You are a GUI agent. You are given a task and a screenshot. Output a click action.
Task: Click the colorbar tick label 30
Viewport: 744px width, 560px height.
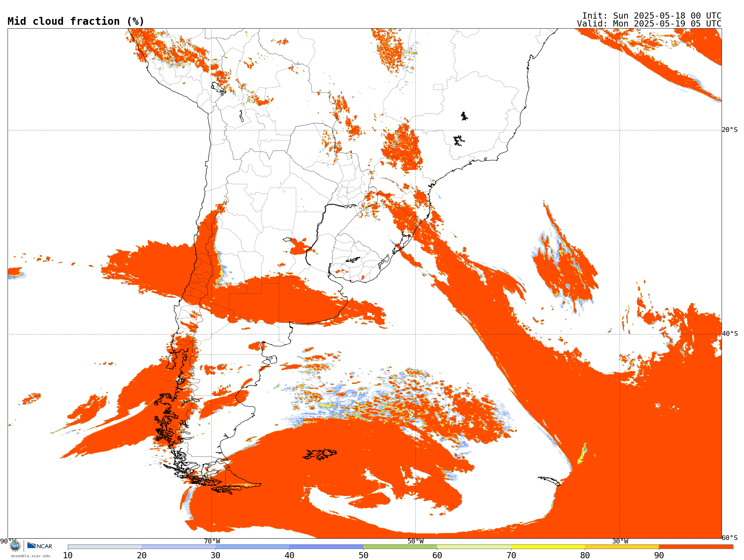pos(216,556)
